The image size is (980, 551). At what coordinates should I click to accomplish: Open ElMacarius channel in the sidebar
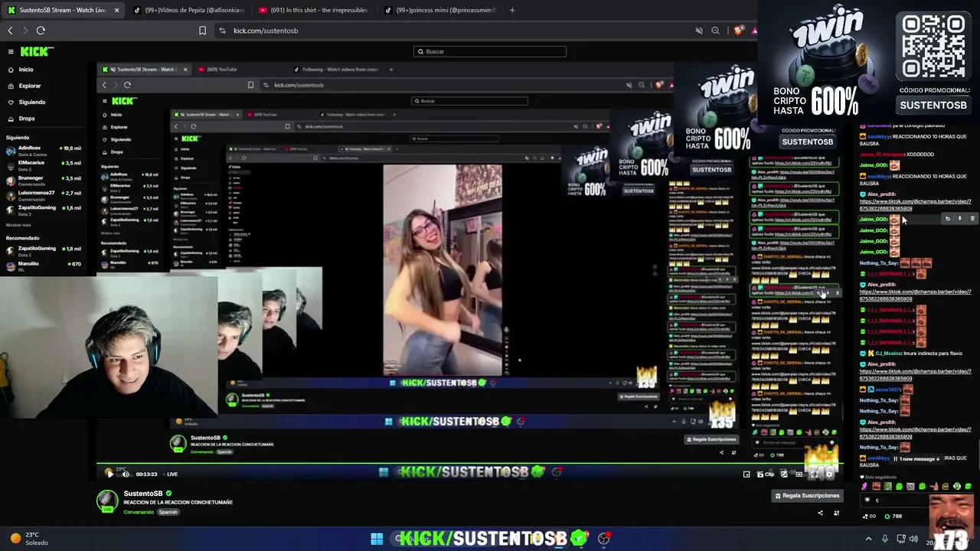tap(44, 165)
